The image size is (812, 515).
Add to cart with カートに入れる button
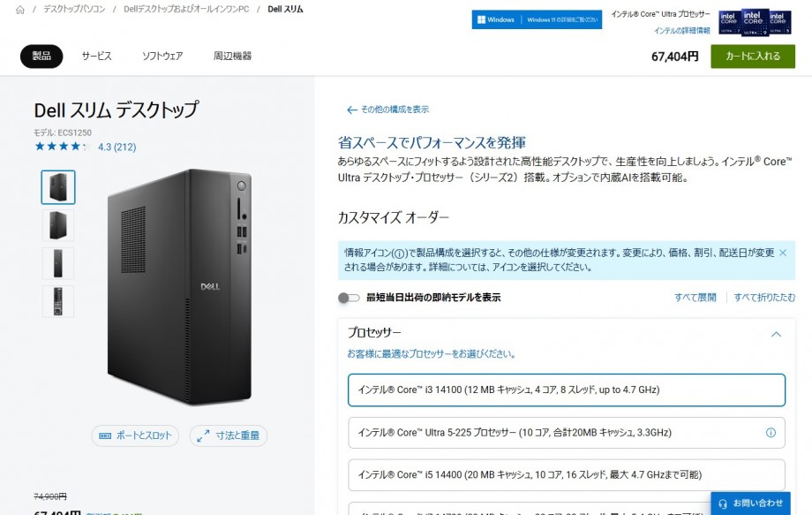pyautogui.click(x=753, y=57)
